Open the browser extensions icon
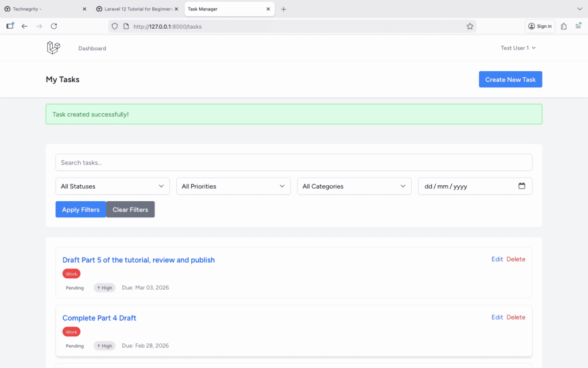This screenshot has height=368, width=588. [x=563, y=26]
